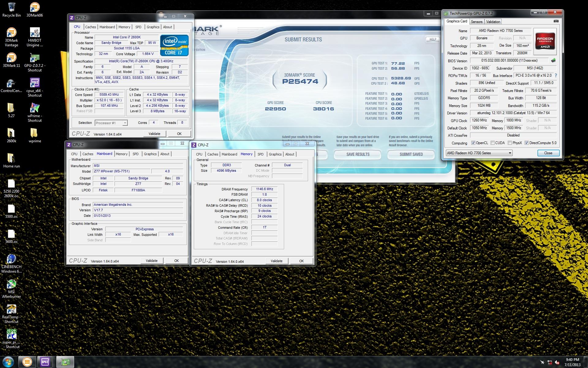Screen dimensions: 588x368
Task: Open Graphics tab in the Memory CPU-Z window
Action: [275, 154]
